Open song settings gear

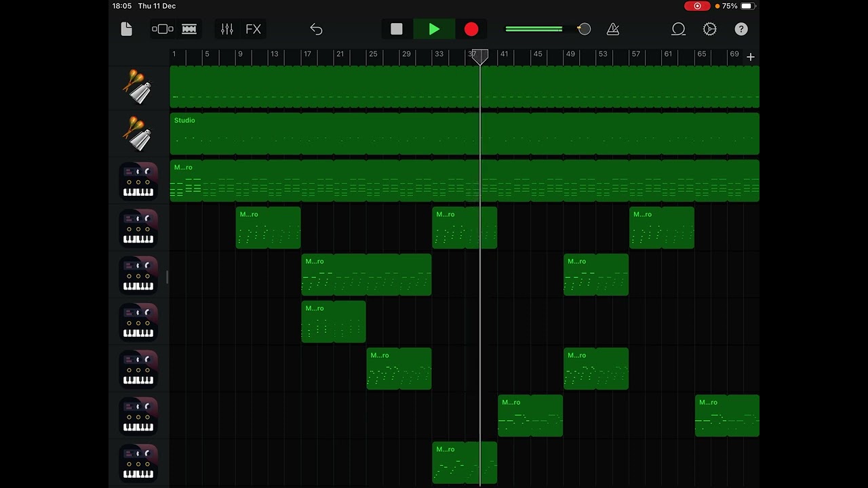click(x=710, y=29)
